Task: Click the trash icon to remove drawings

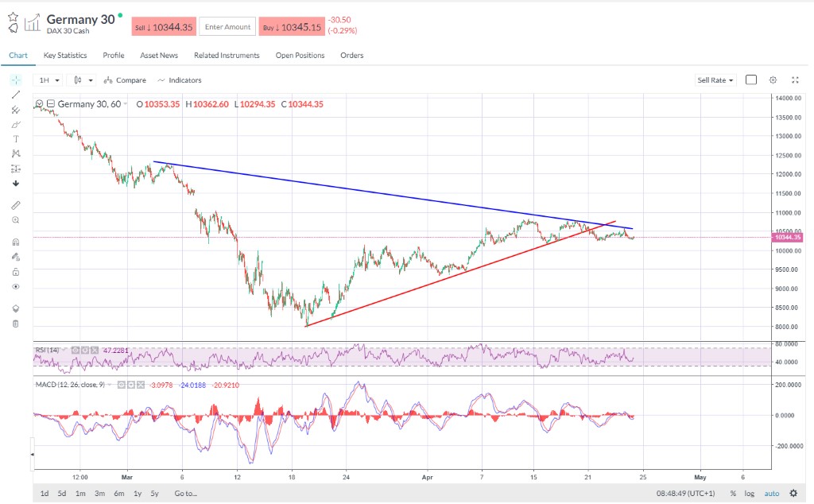Action: point(16,324)
